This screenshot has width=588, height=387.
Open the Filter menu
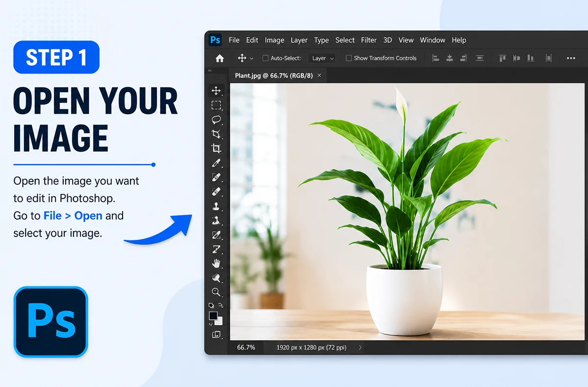[369, 40]
